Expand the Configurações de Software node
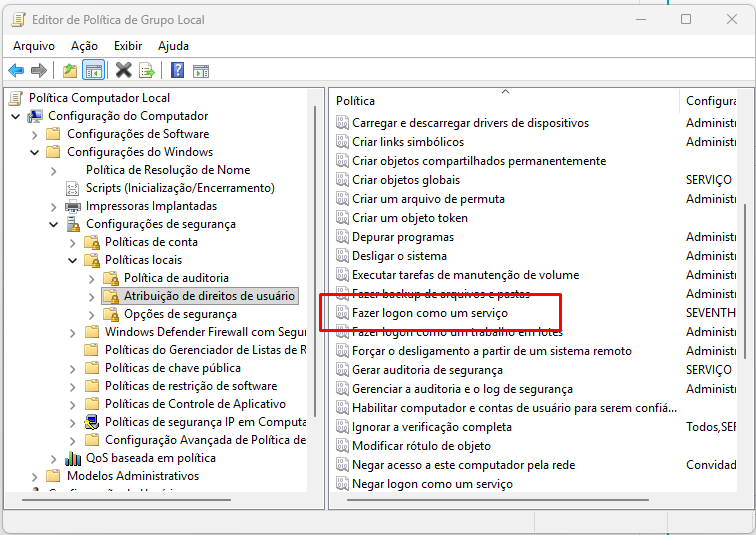The height and width of the screenshot is (535, 756). click(x=34, y=134)
